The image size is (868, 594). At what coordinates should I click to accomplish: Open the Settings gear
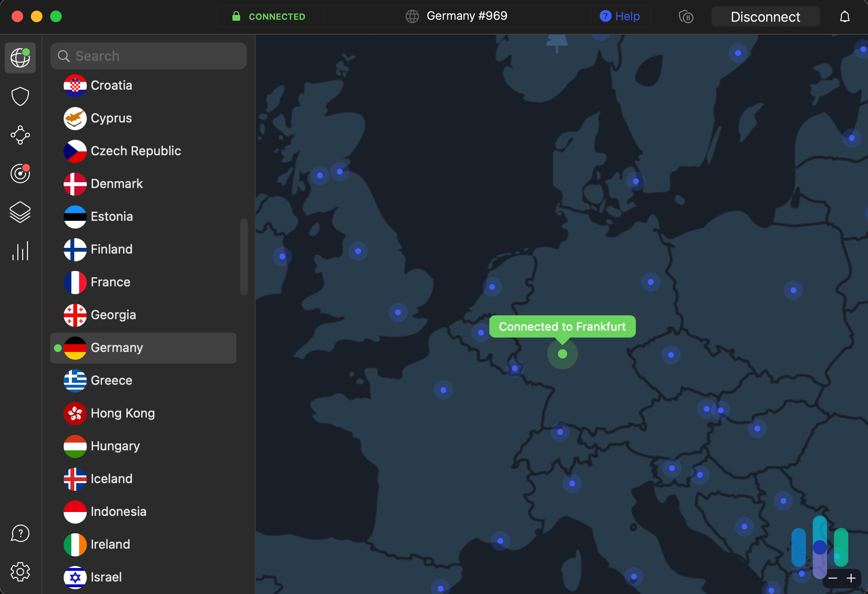20,572
